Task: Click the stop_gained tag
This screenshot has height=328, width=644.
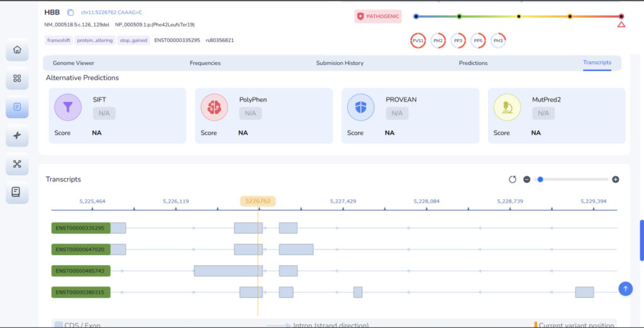Action: tap(133, 40)
